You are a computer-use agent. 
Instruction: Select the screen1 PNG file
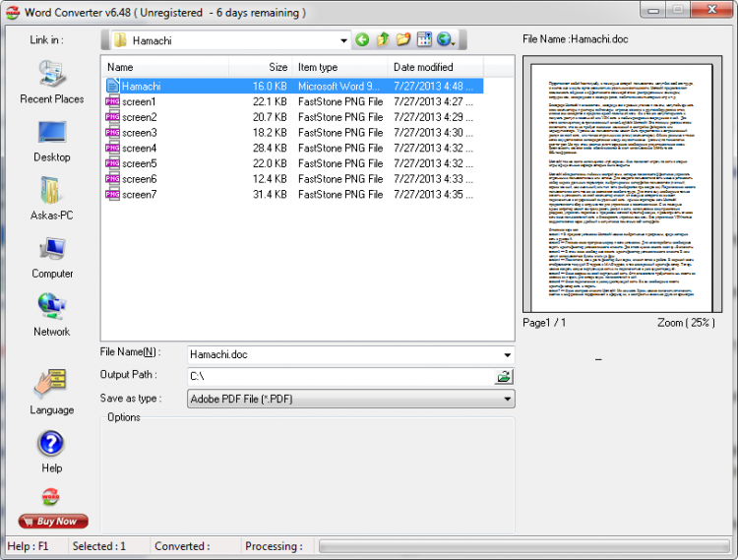293,101
